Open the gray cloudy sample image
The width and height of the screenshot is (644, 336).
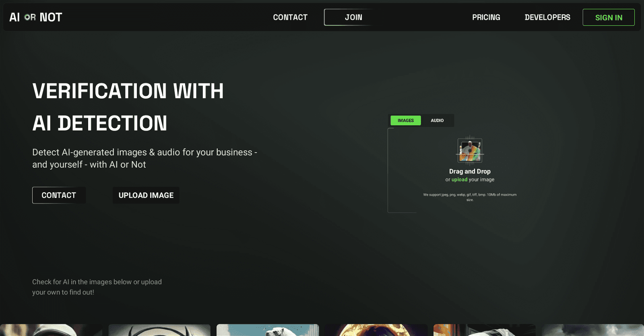click(x=592, y=330)
